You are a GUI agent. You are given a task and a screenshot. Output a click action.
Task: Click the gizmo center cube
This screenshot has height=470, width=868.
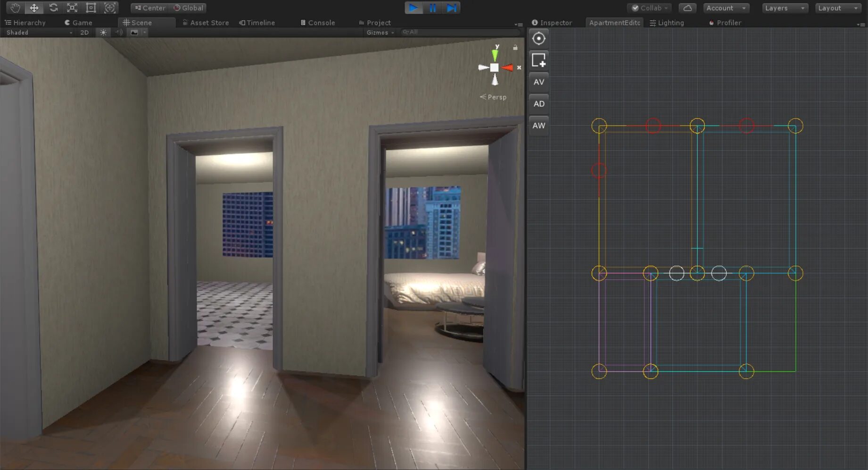pos(494,67)
